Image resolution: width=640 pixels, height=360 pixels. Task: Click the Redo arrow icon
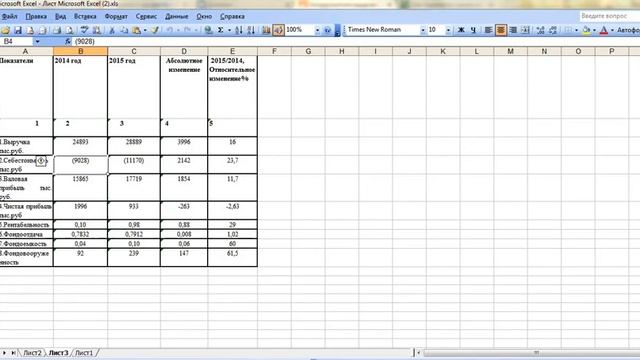tap(187, 30)
